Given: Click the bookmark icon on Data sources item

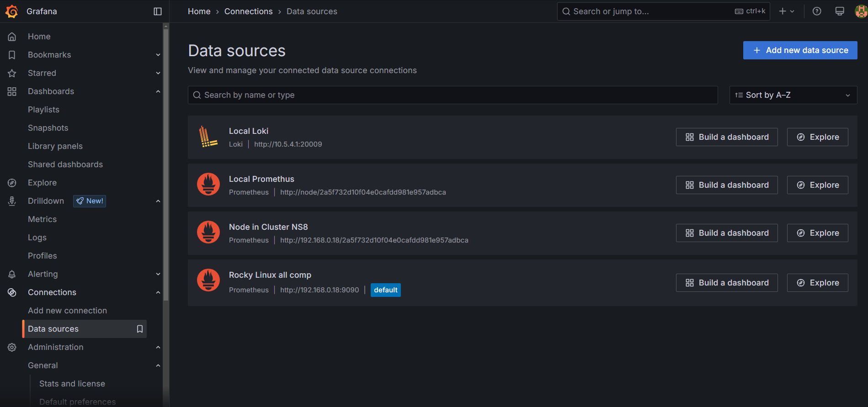Looking at the screenshot, I should [x=140, y=329].
